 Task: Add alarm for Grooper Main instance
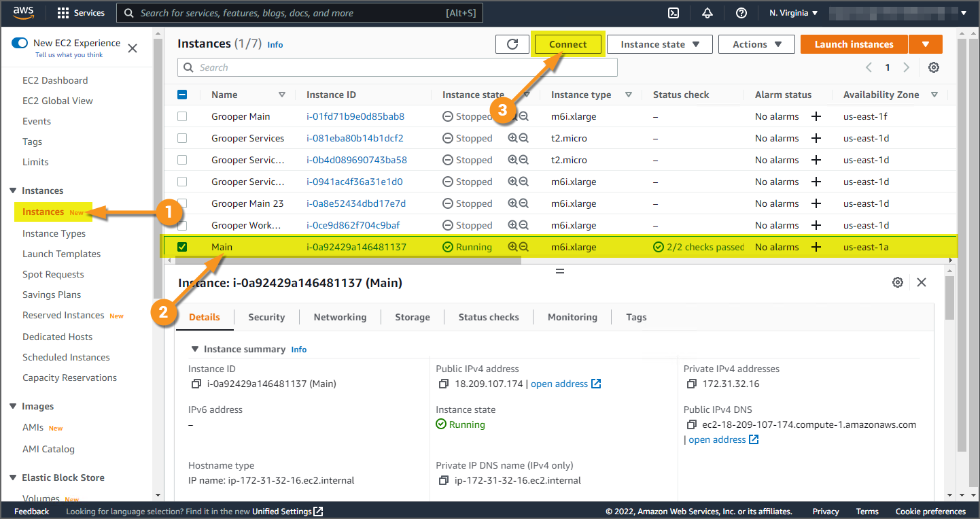(816, 116)
